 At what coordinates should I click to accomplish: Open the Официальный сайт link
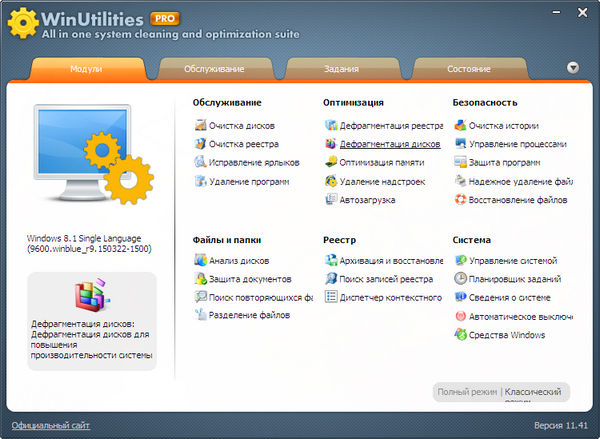(x=51, y=426)
